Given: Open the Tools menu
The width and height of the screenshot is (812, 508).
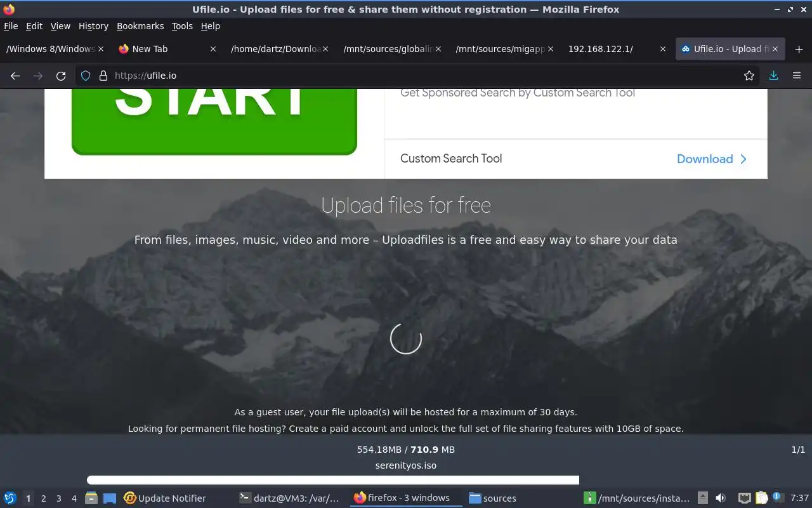Looking at the screenshot, I should tap(182, 26).
